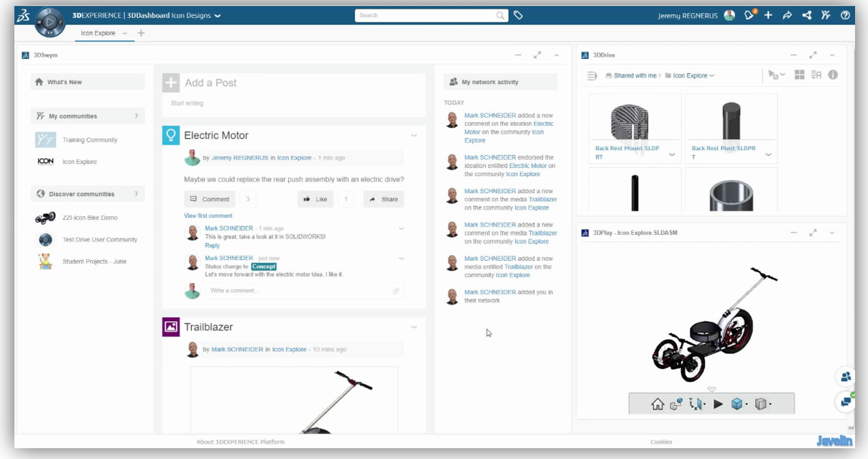Open the 3DDashboard Icon Designs dropdown
The width and height of the screenshot is (868, 459).
(x=218, y=15)
